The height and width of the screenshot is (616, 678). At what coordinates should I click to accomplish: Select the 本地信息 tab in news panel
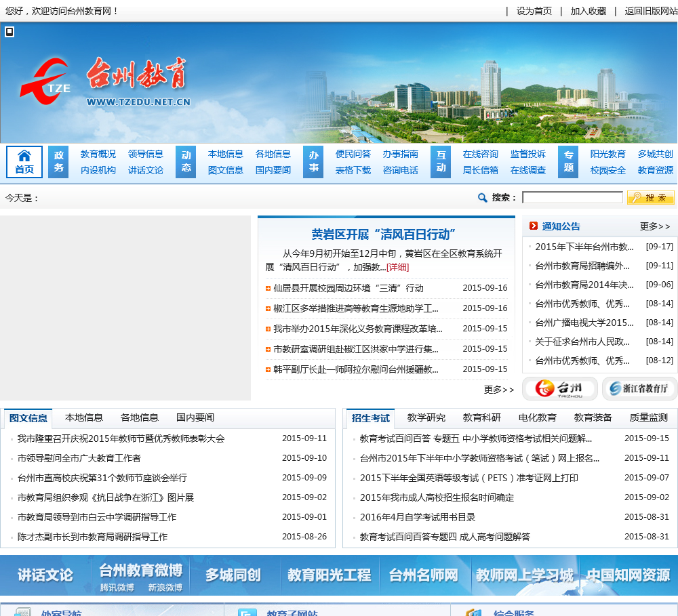pos(84,417)
